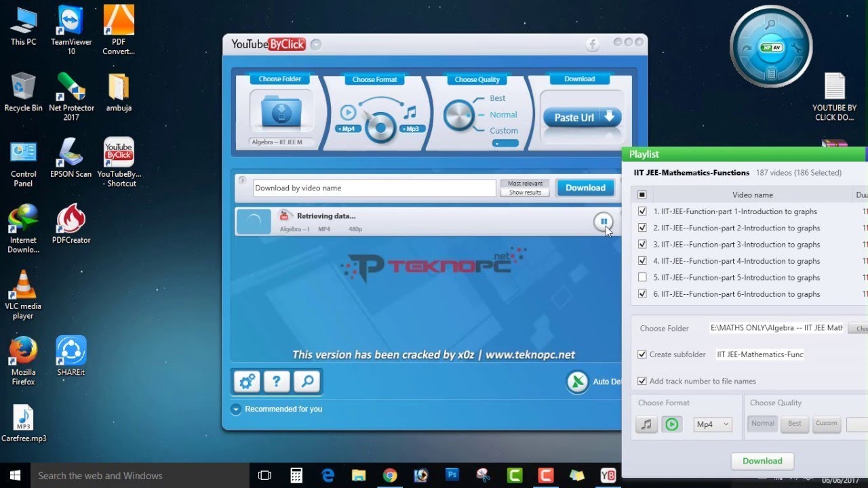
Task: Select Custom quality in Playlist
Action: [826, 424]
